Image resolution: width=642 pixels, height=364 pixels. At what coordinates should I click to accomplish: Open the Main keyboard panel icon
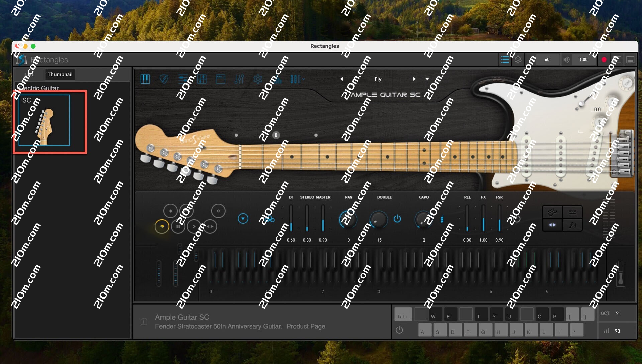tap(145, 79)
